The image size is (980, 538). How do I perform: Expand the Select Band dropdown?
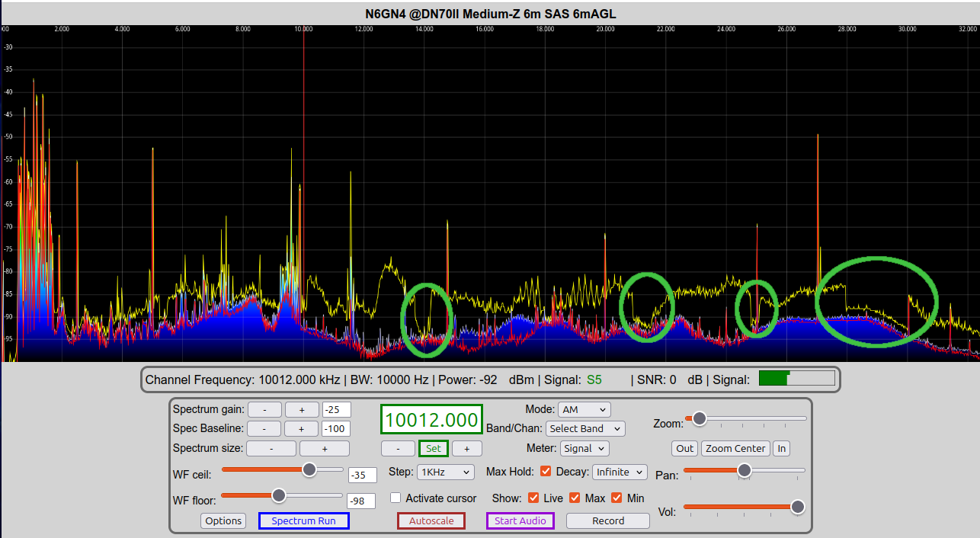click(x=584, y=429)
